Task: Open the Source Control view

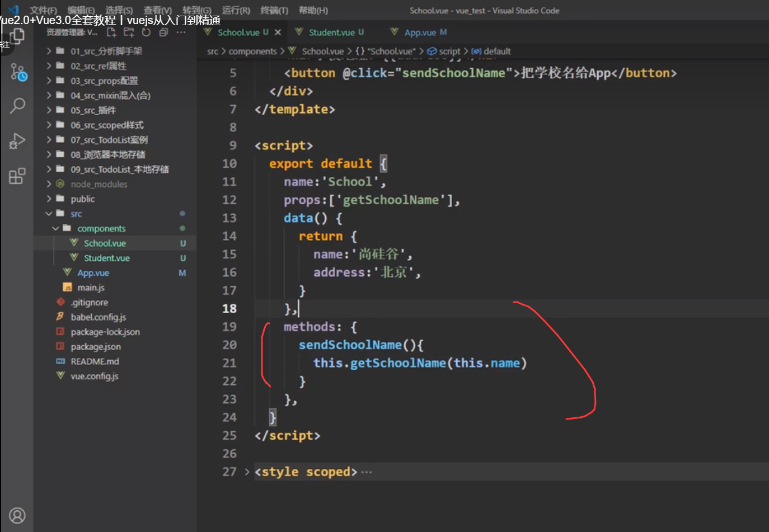Action: click(x=18, y=72)
